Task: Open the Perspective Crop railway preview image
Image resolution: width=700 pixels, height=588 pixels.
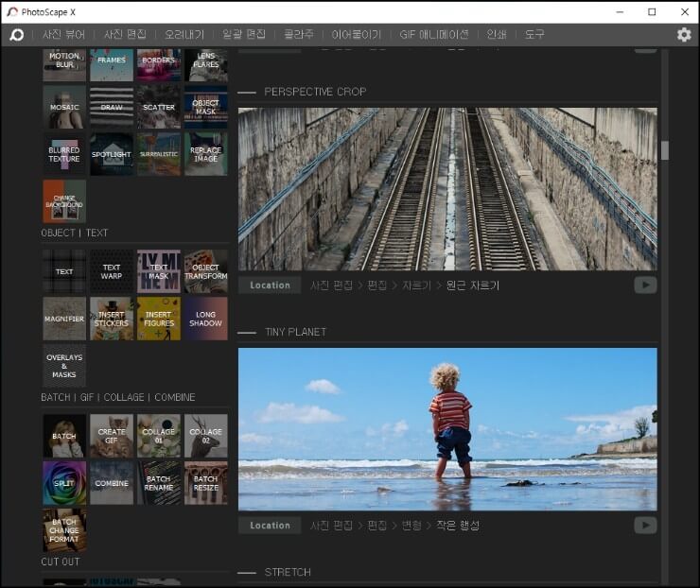Action: click(x=447, y=189)
